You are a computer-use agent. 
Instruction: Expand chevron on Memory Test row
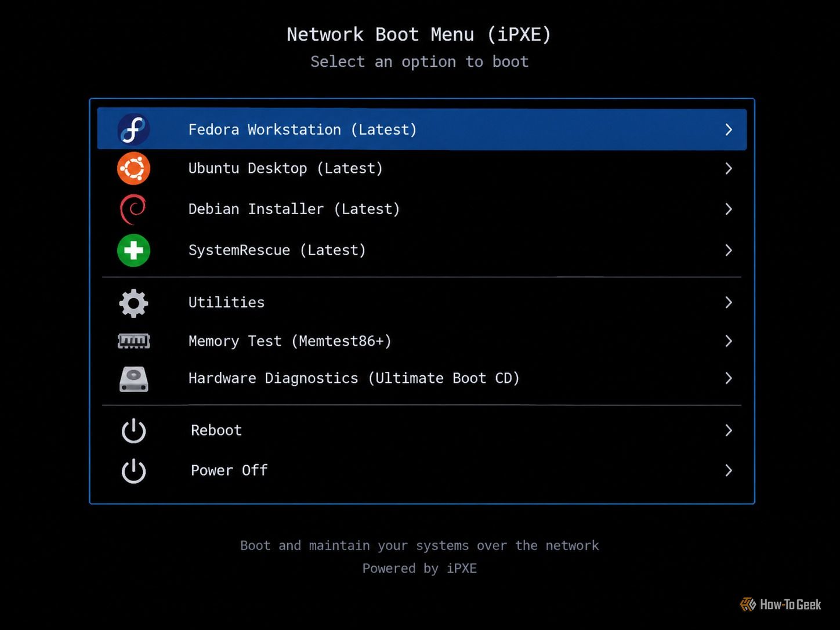point(729,341)
